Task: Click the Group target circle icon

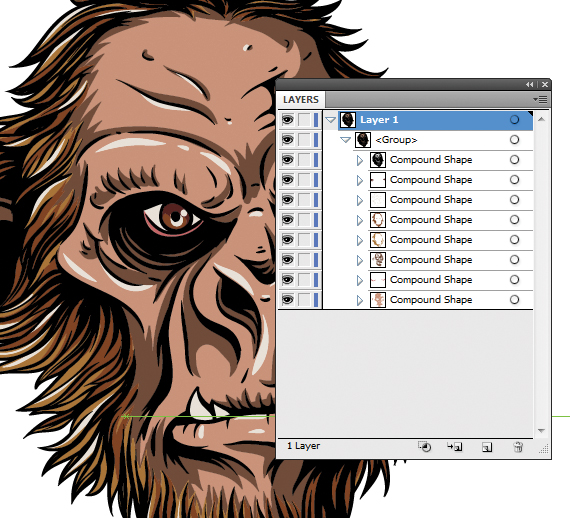Action: pos(514,140)
